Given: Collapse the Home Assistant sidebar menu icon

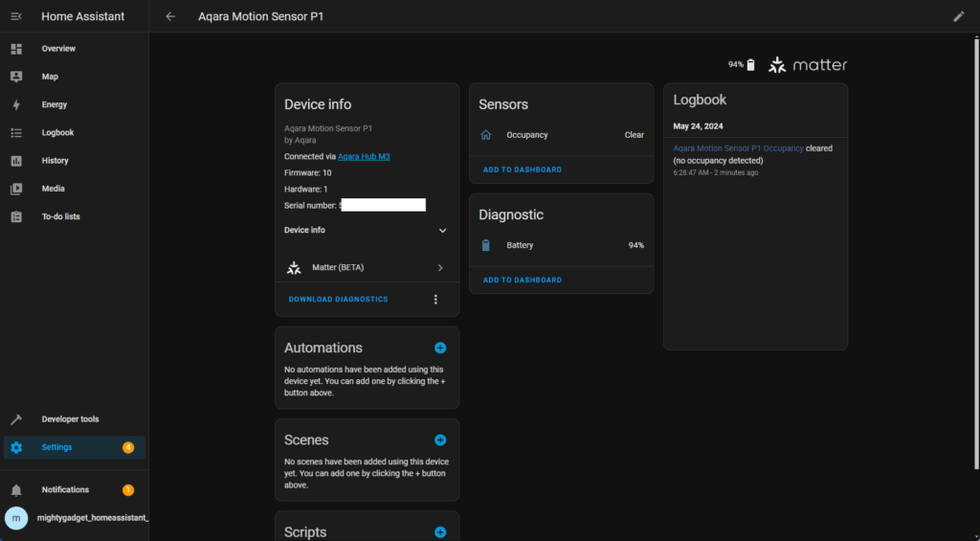Looking at the screenshot, I should 16,16.
